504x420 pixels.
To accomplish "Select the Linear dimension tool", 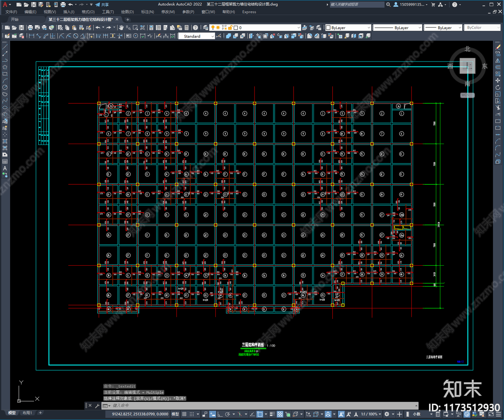I will pos(31,36).
